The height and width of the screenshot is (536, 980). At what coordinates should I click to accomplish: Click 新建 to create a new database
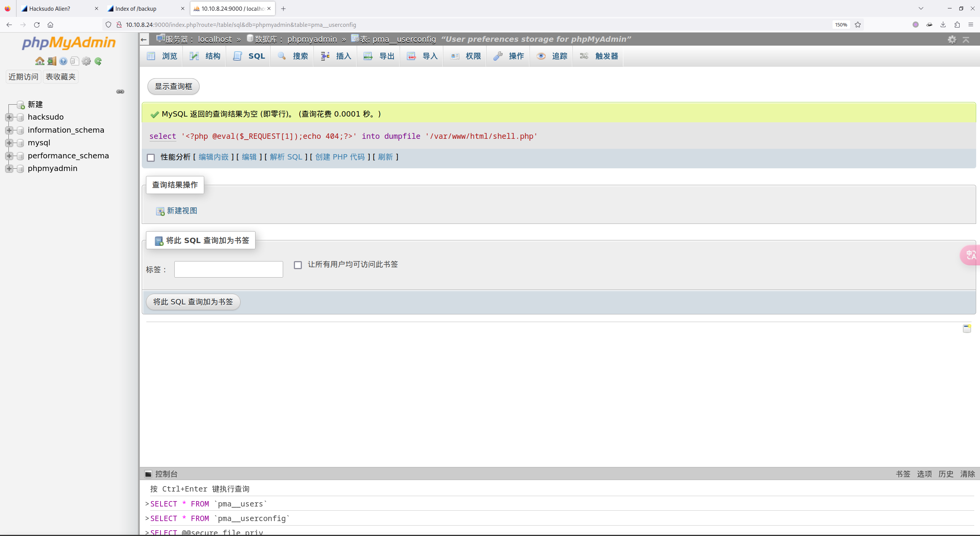coord(35,104)
